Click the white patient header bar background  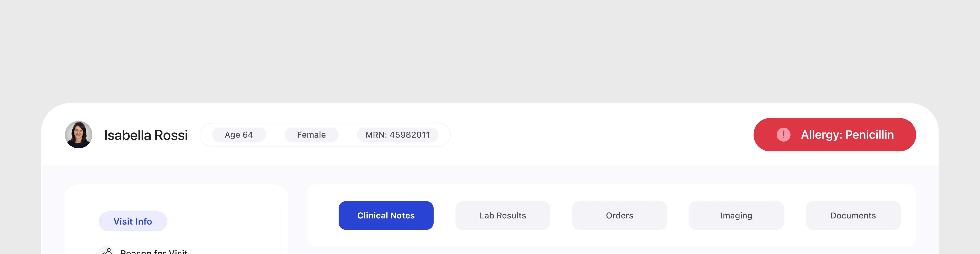[601, 135]
